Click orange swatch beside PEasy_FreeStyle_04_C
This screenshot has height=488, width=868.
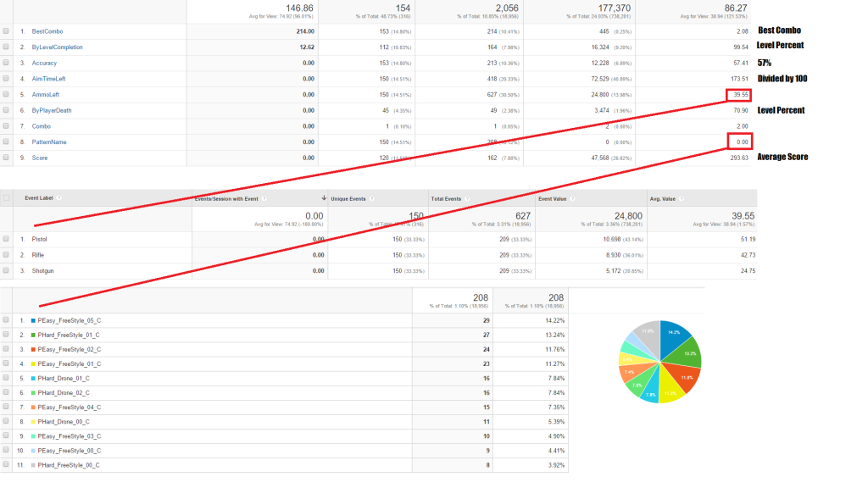coord(33,408)
